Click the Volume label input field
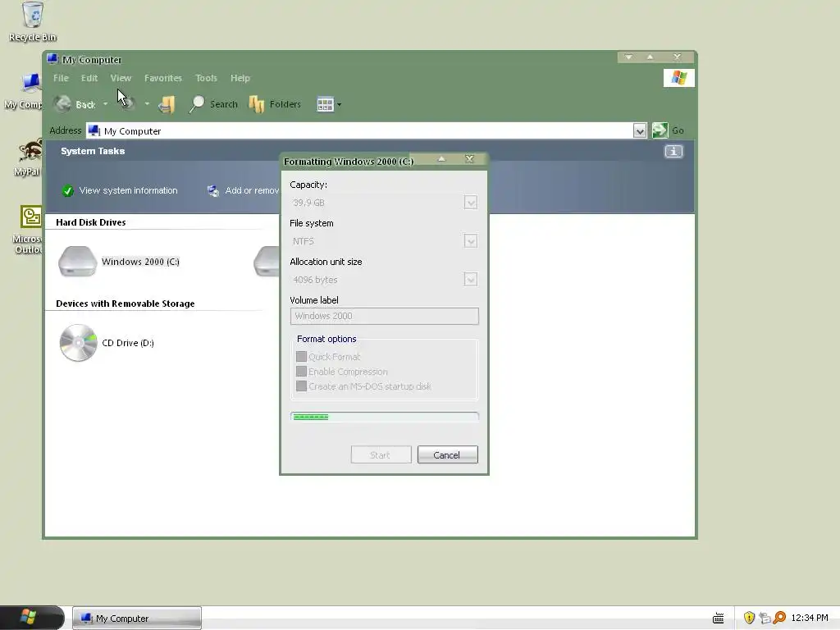The width and height of the screenshot is (840, 630). click(384, 316)
